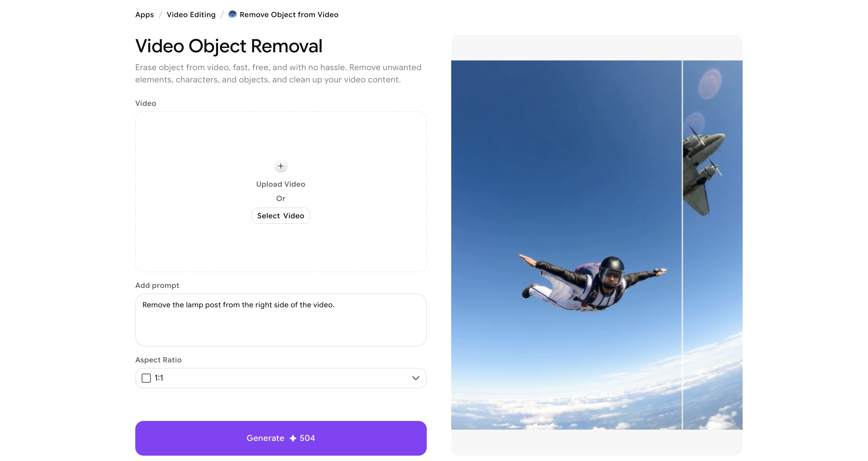Click the Aspect Ratio field label
868x461 pixels.
(x=158, y=360)
